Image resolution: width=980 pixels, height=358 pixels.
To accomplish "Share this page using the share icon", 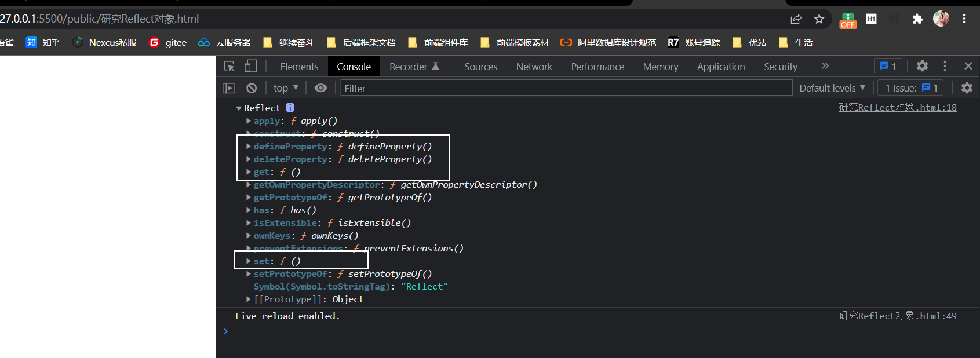I will click(x=796, y=19).
